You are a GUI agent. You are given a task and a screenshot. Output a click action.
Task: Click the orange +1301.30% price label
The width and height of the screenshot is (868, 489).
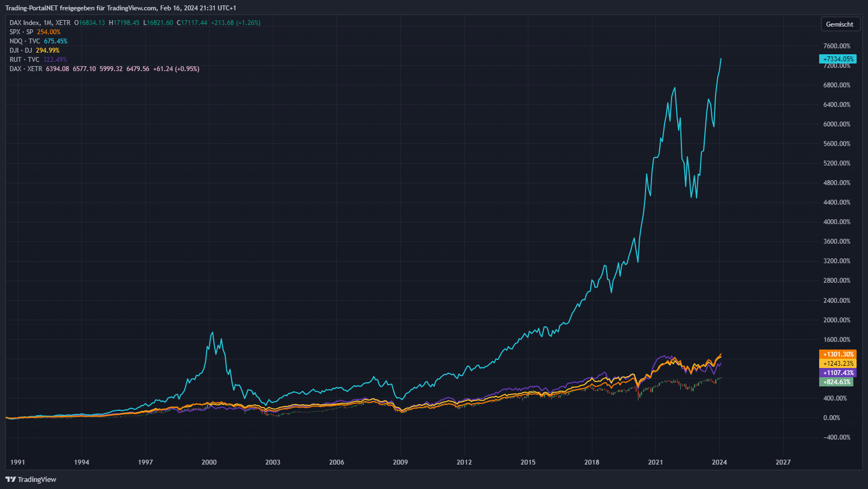coord(838,354)
